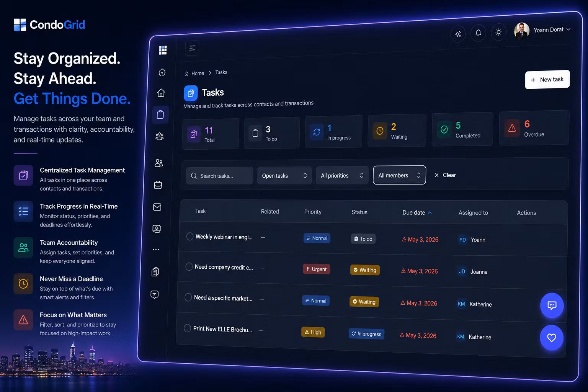Mark Need company credit task complete
Viewport: 588px width, 392px height.
(189, 266)
